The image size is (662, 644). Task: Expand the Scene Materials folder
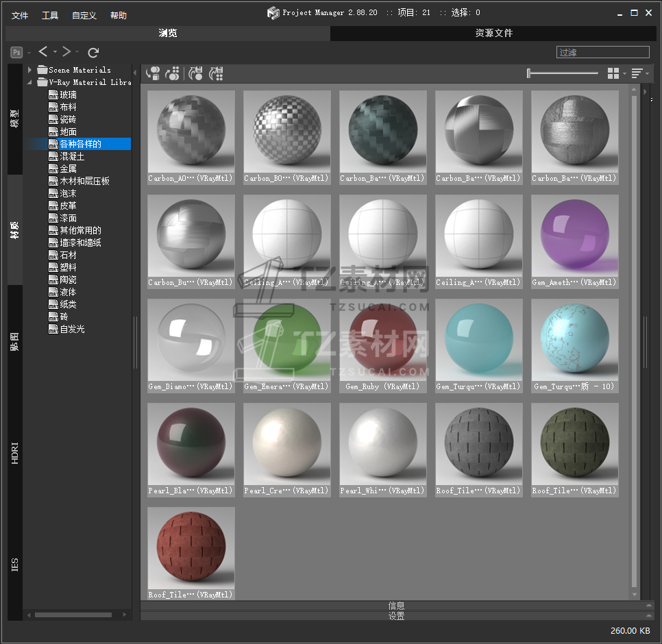30,70
